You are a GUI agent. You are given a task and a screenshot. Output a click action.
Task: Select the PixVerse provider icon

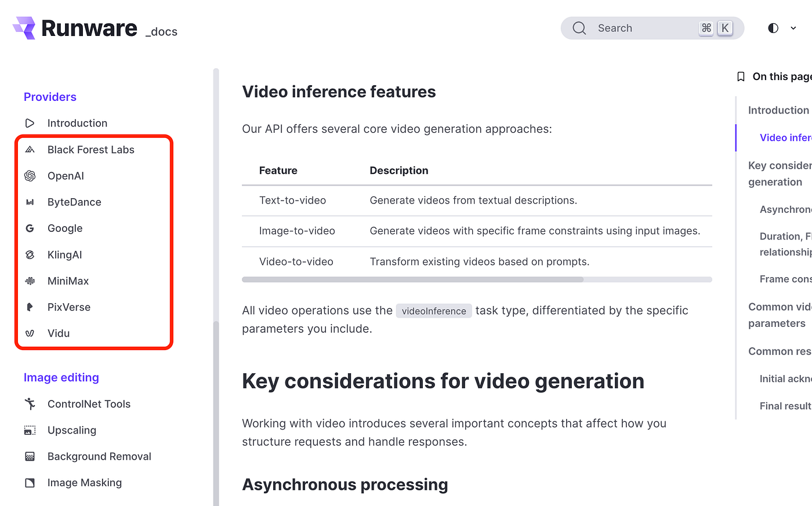pos(30,307)
